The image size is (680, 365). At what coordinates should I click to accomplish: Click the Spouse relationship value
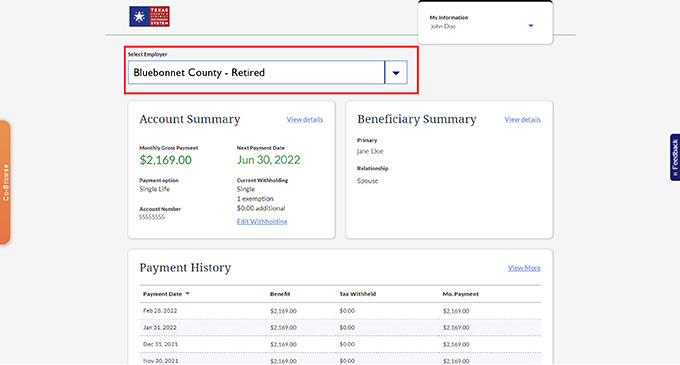[368, 181]
